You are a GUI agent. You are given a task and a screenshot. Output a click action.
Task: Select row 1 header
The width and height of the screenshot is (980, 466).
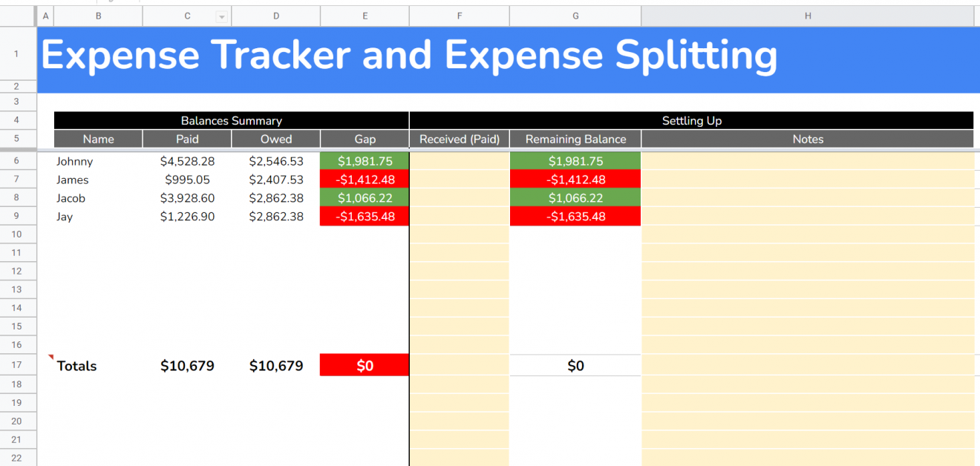pos(16,53)
